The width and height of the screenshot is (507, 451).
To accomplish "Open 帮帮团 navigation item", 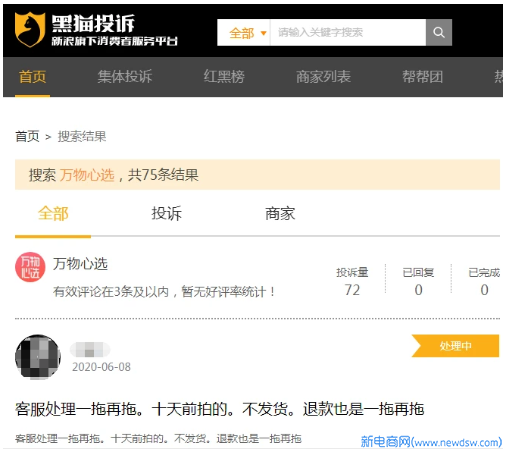I will tap(422, 77).
